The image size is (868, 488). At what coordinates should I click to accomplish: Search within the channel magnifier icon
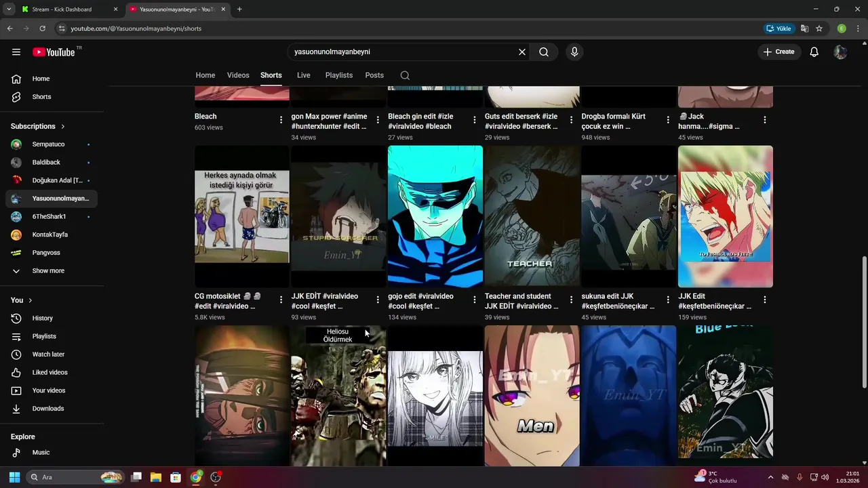(405, 75)
